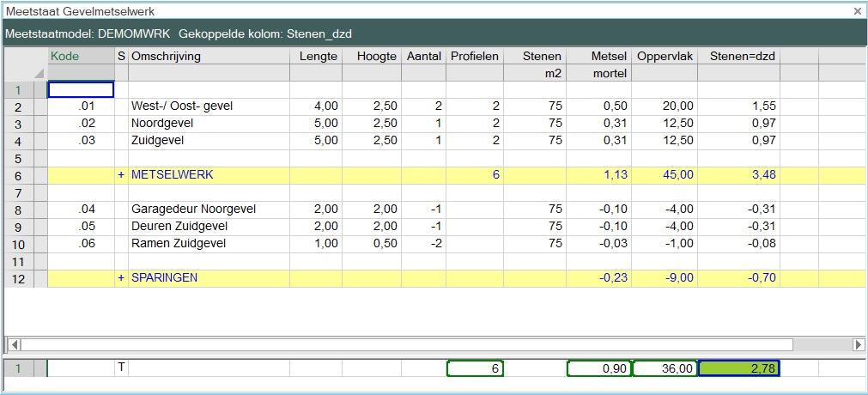
Task: Select the Omschrijving column header
Action: (208, 57)
